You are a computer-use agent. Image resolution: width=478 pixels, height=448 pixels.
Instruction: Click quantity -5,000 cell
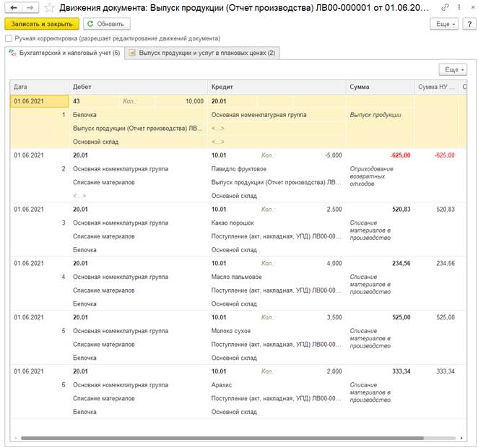point(333,155)
